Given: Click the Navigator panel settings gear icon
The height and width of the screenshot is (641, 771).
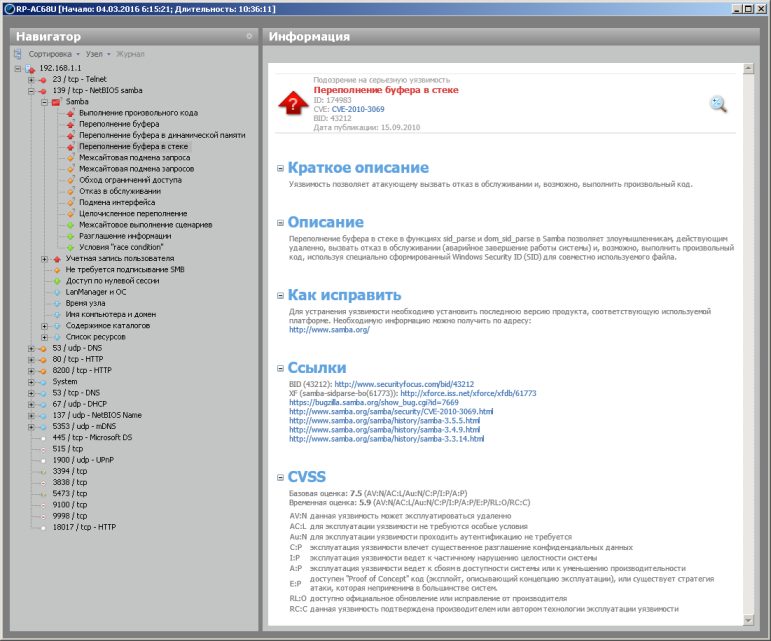Looking at the screenshot, I should [x=249, y=36].
